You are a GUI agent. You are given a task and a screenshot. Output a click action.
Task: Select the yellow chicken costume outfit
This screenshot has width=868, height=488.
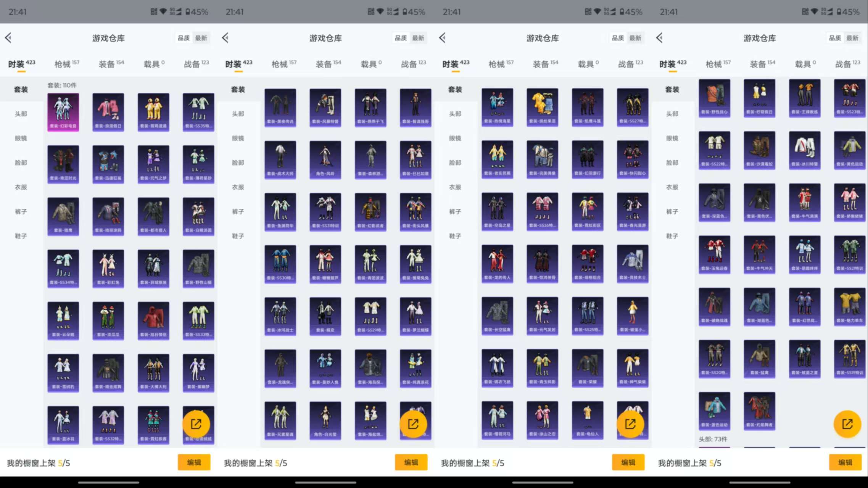tap(153, 112)
